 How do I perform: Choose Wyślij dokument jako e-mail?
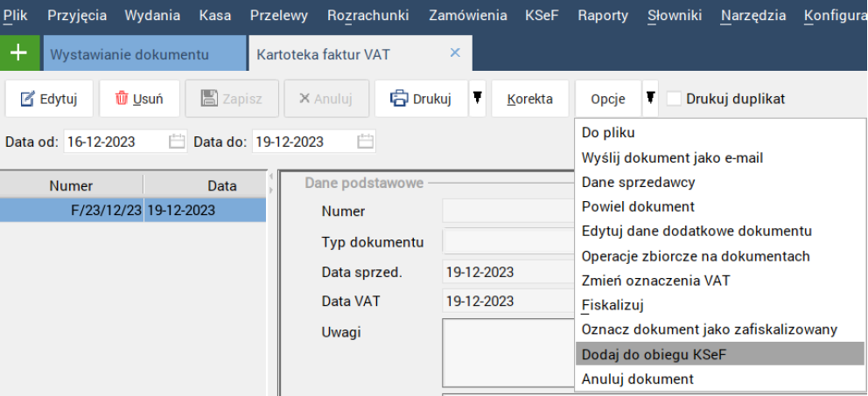point(672,157)
